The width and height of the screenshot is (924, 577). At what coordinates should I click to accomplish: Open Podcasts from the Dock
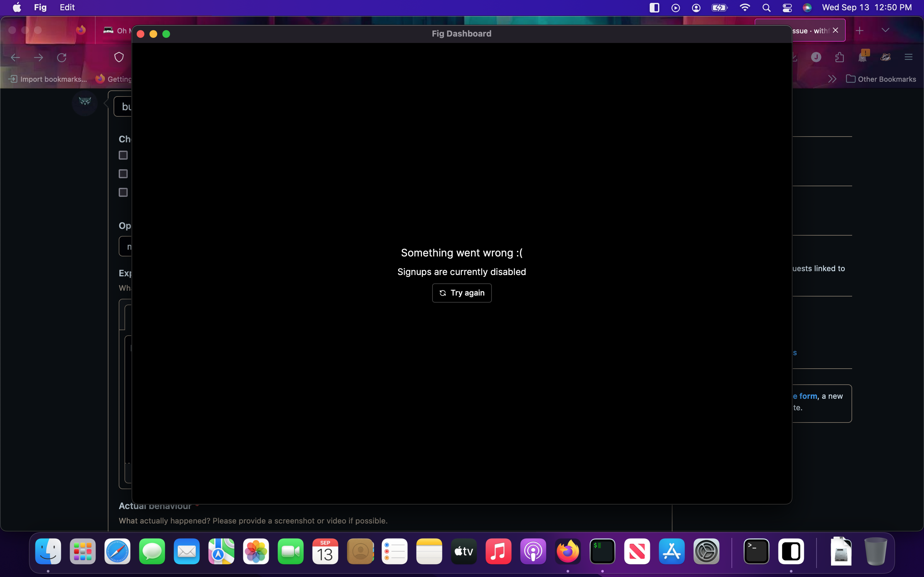pyautogui.click(x=533, y=551)
